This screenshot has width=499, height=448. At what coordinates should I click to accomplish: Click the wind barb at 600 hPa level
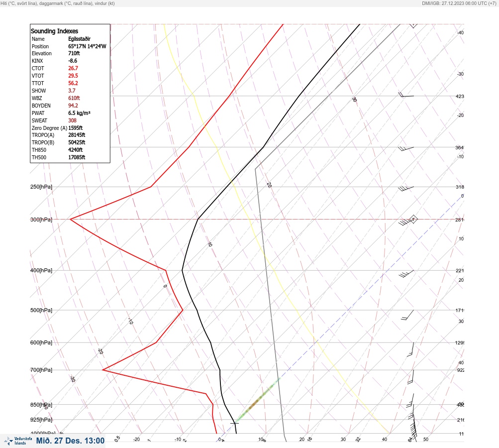tap(410, 349)
